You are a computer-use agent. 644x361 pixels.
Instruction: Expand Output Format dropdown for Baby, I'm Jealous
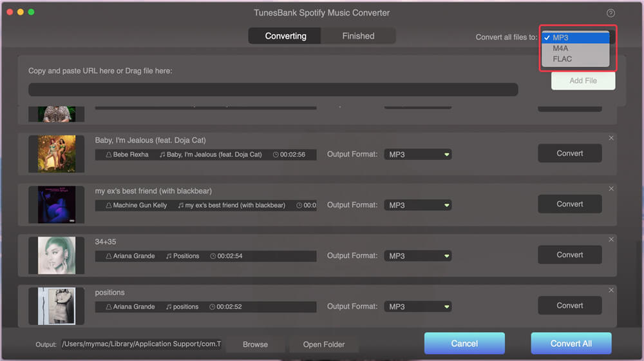point(418,155)
